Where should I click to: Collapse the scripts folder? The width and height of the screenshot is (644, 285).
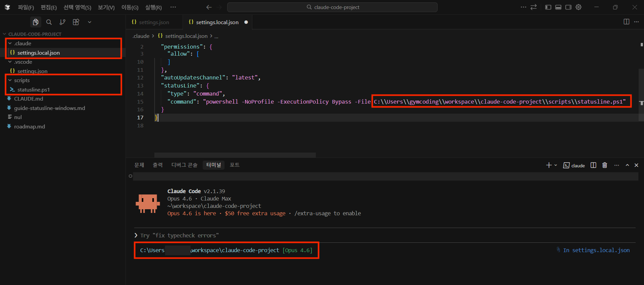10,80
